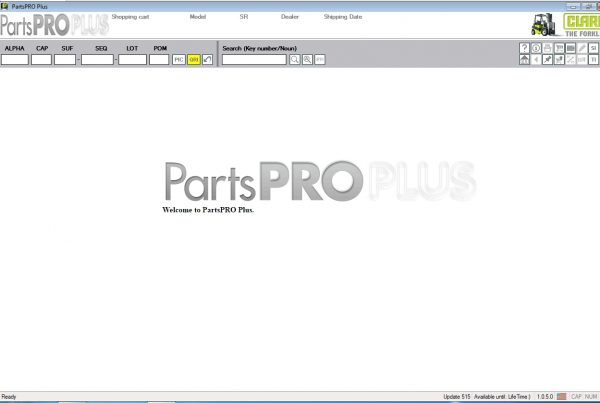Image resolution: width=600 pixels, height=403 pixels.
Task: Click the Ready status text
Action: 9,396
